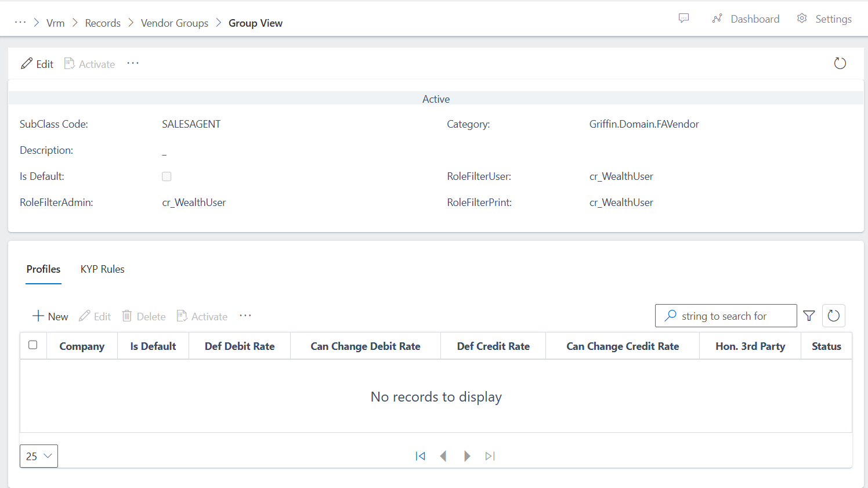Click the New plus icon
The width and height of the screenshot is (868, 488).
click(37, 316)
